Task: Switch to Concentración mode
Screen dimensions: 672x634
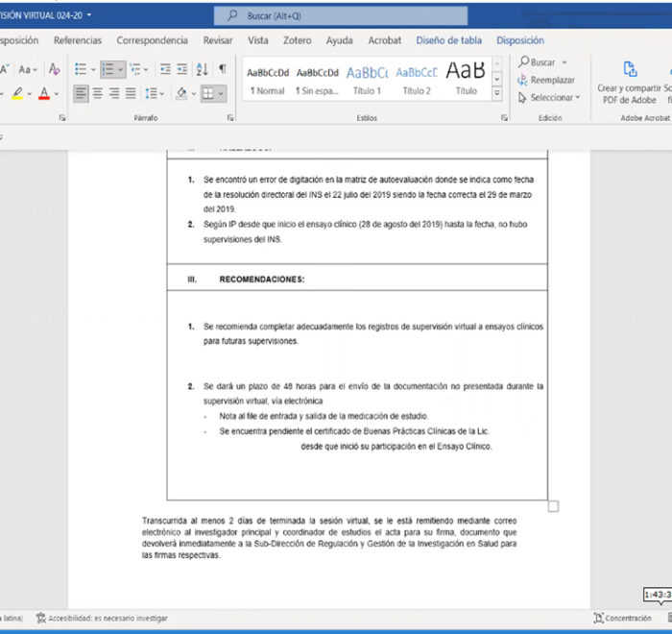Action: click(x=622, y=618)
